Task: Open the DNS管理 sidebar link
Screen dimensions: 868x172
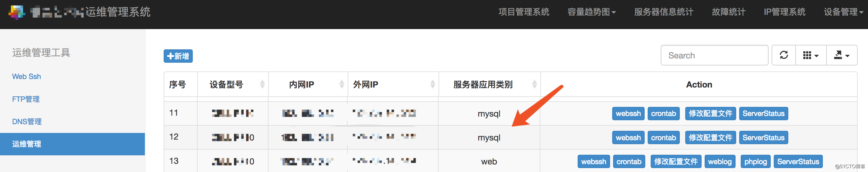Action: point(27,121)
